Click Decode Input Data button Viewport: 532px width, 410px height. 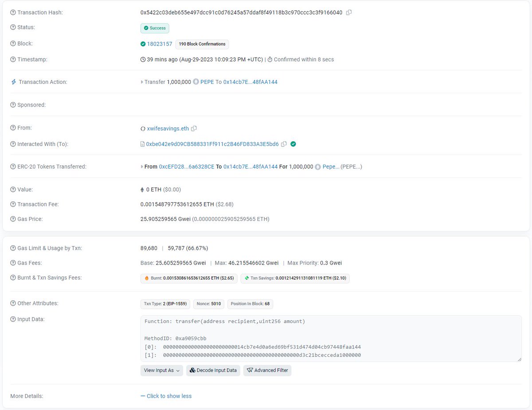pos(213,370)
